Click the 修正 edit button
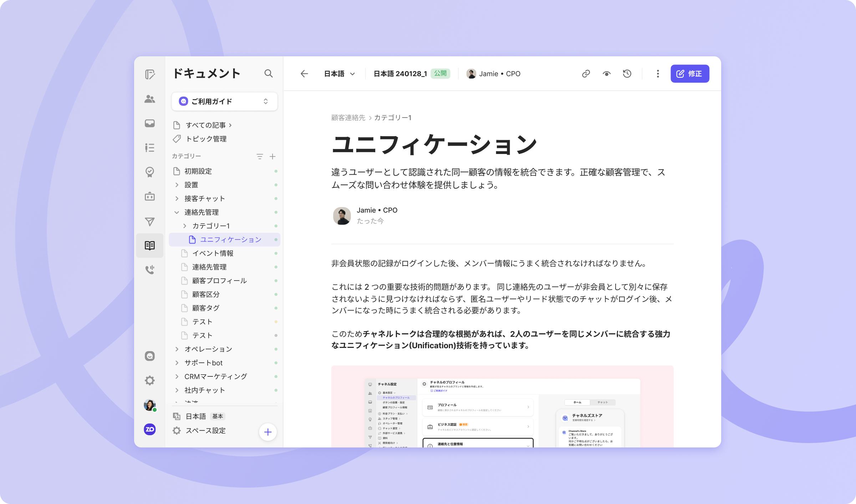The image size is (856, 504). point(689,74)
